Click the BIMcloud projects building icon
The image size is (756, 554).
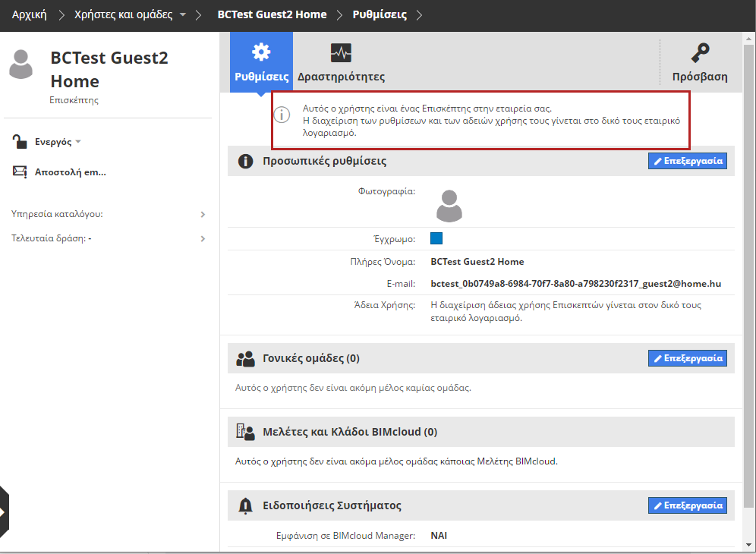pyautogui.click(x=245, y=432)
